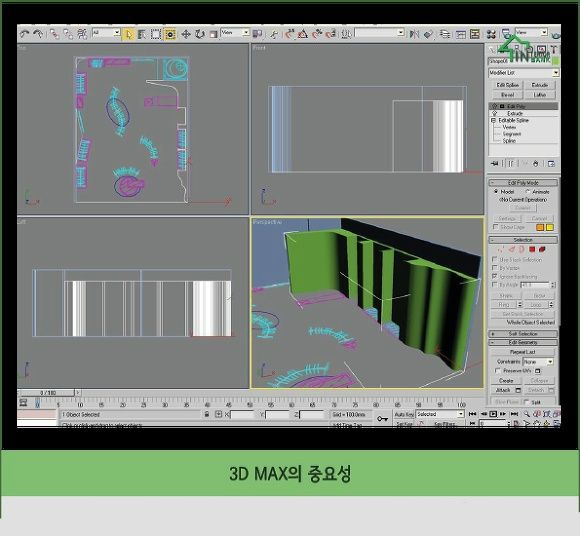Open the Select by Name list icon

pos(142,34)
